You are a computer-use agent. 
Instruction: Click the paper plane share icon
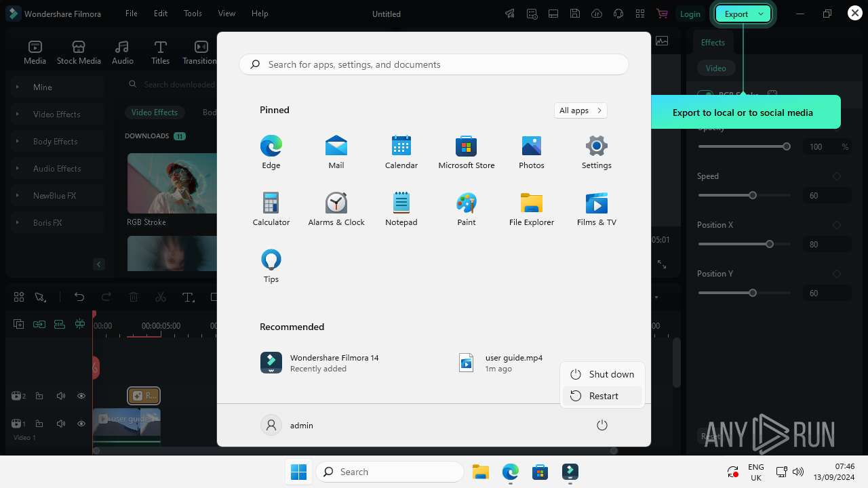pos(510,14)
